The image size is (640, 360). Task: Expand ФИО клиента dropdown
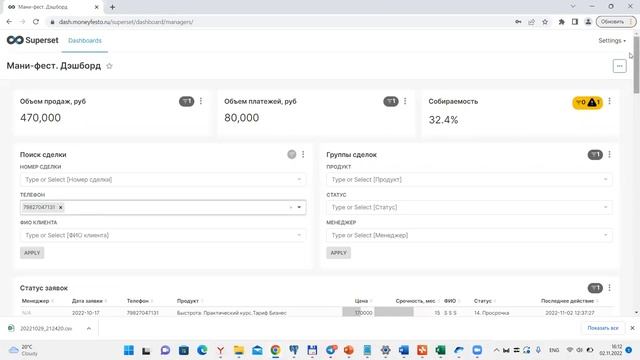299,235
